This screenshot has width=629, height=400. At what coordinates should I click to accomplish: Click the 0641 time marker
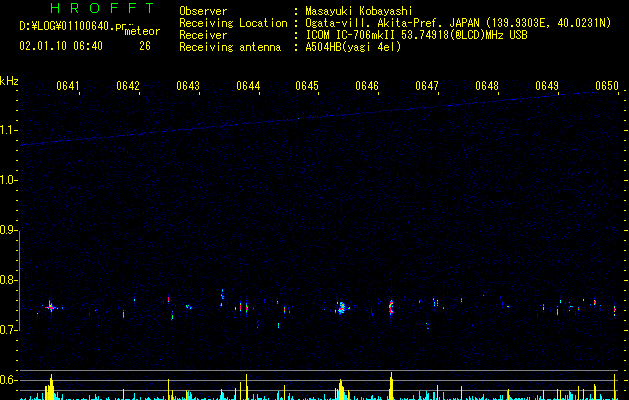point(68,86)
